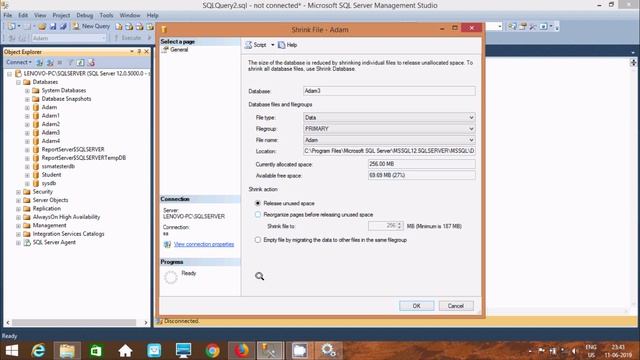Choose Reorganize pages before releasing unused space

tap(258, 215)
